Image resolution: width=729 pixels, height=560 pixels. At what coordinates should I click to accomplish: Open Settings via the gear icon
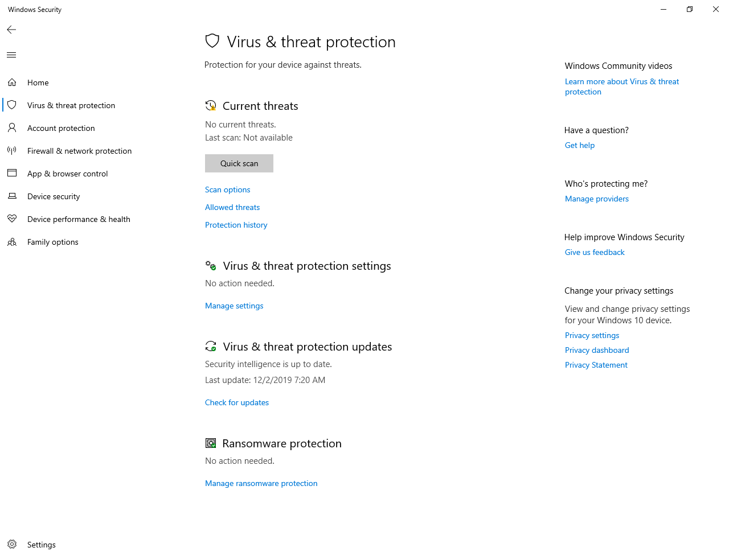tap(12, 545)
